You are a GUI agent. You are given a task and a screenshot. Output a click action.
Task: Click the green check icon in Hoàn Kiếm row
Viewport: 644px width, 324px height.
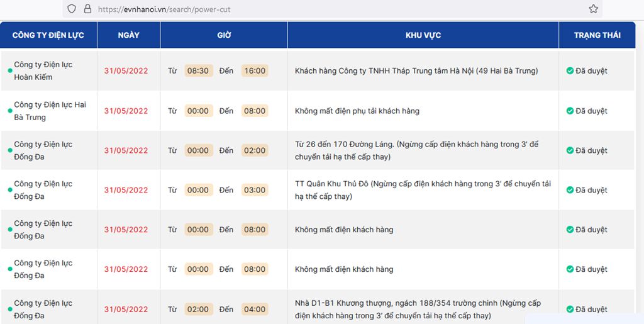click(570, 71)
